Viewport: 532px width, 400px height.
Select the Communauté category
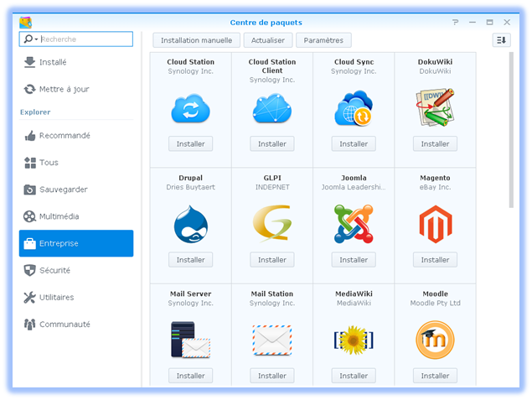click(76, 325)
